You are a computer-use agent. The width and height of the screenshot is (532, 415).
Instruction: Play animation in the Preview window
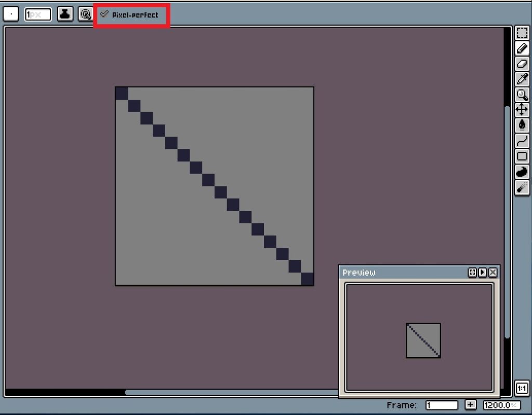tap(483, 272)
